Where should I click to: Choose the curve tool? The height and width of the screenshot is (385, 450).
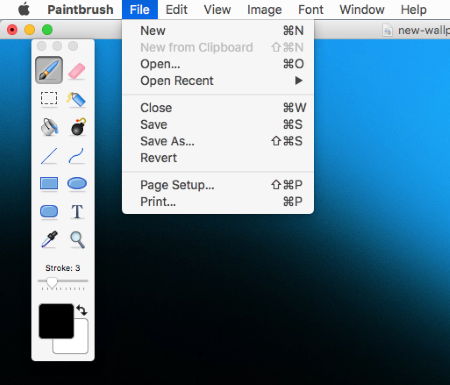77,156
